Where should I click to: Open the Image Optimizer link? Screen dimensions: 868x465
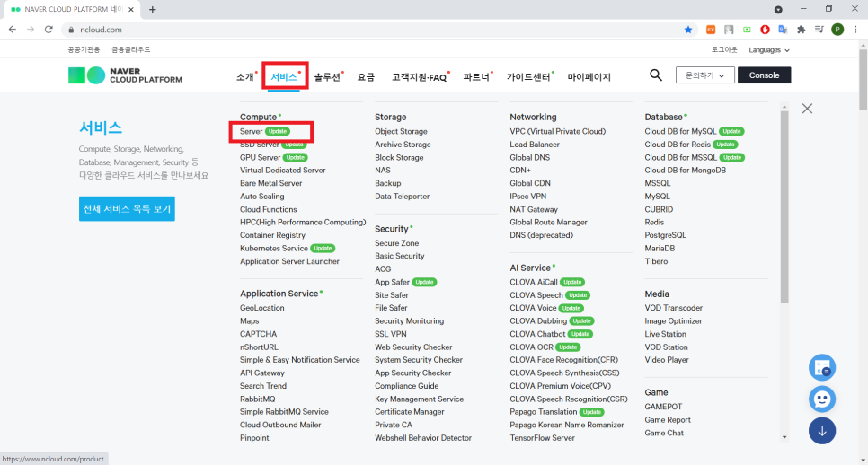673,321
